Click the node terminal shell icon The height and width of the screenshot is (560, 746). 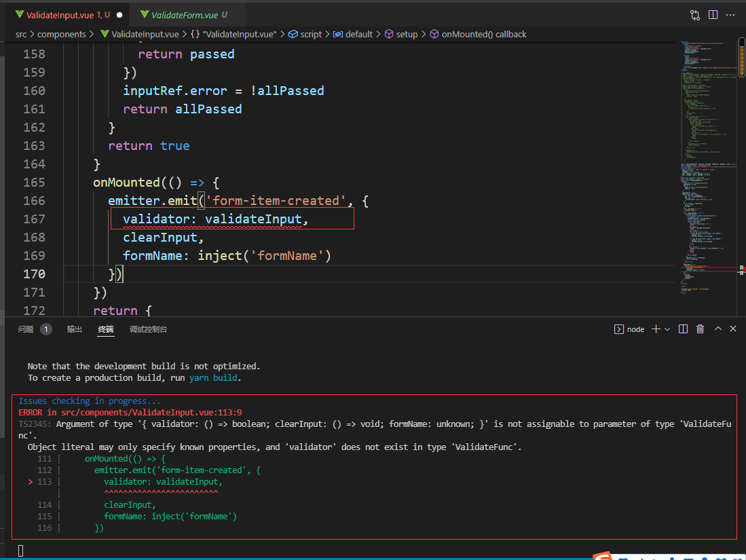pyautogui.click(x=618, y=329)
